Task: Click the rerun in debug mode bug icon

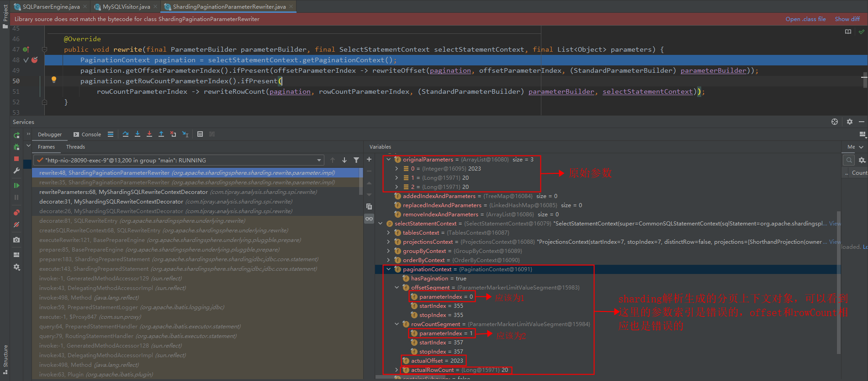Action: pyautogui.click(x=16, y=147)
